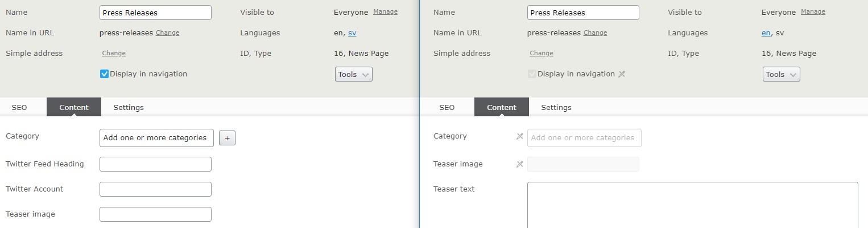This screenshot has width=868, height=228.
Task: Click the Manage link in the left panel
Action: click(385, 12)
